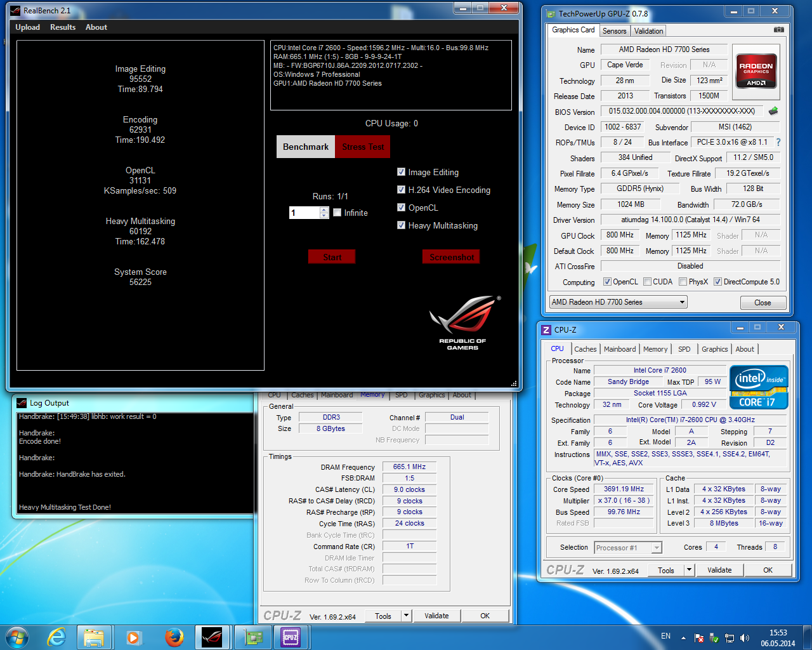Viewport: 812px width, 650px height.
Task: Enable the Infinite runs checkbox
Action: pos(337,213)
